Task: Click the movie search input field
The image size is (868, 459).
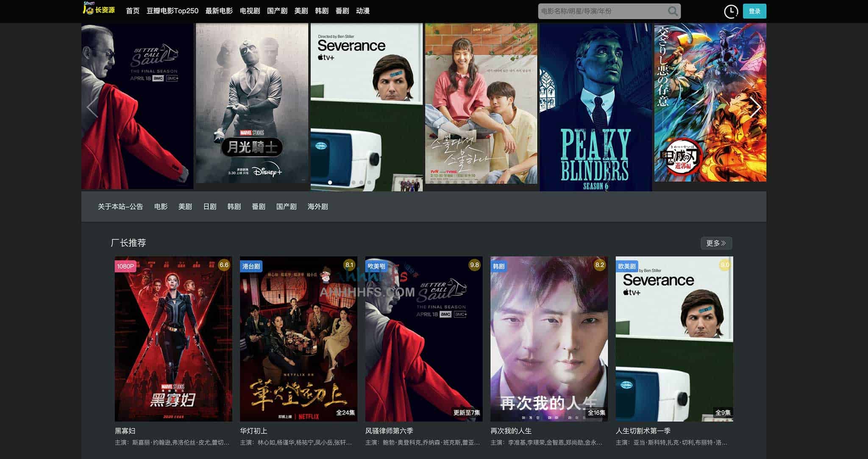Action: point(602,11)
